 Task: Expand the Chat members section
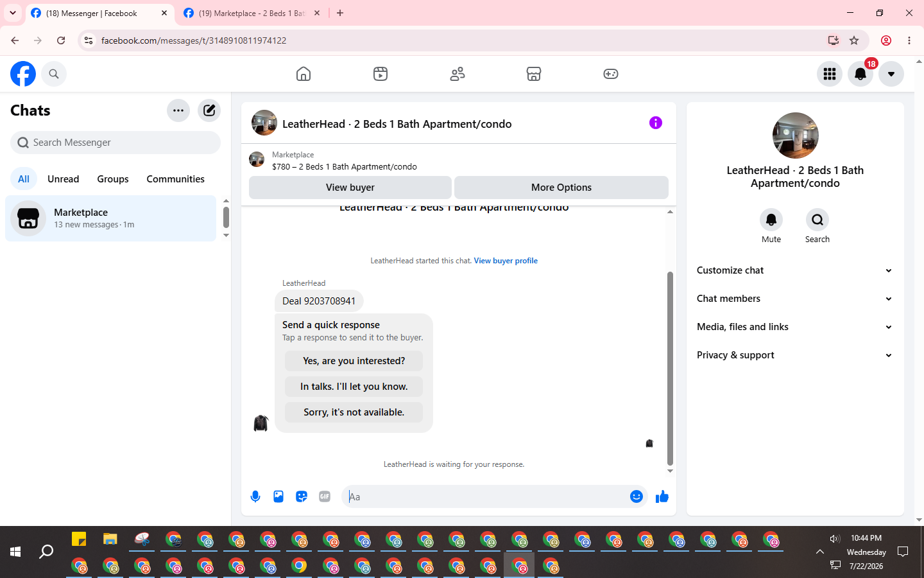795,299
